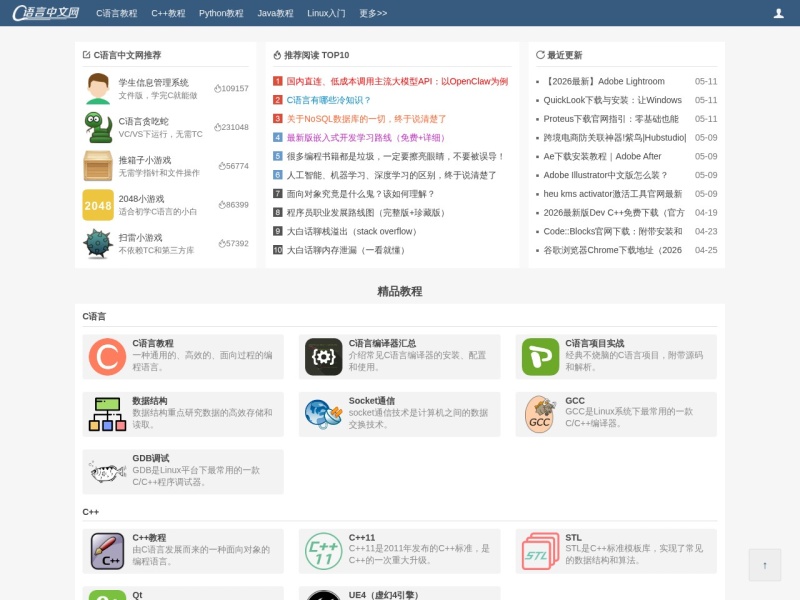Click the C++教程 brush icon
This screenshot has width=800, height=600.
point(107,551)
